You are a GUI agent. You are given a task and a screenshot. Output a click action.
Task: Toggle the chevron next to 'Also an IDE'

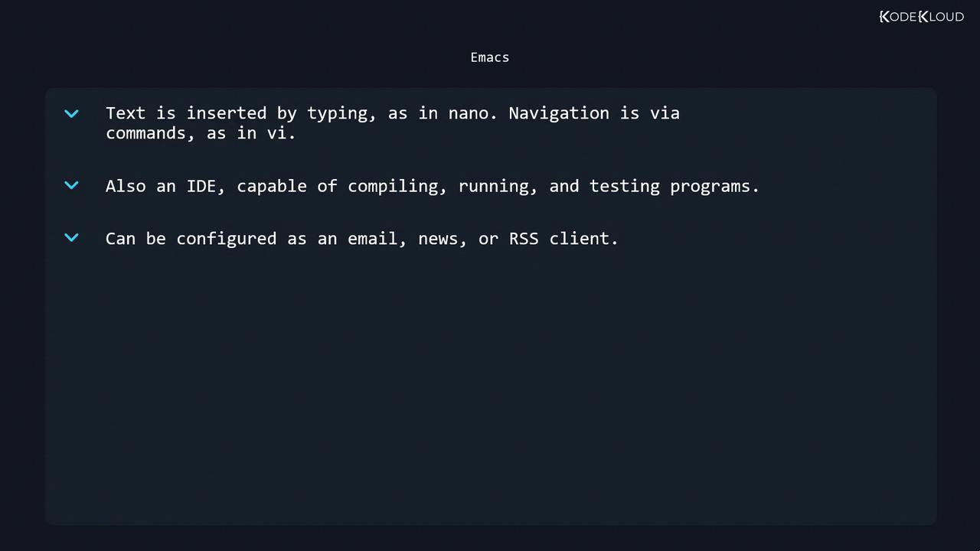click(x=72, y=185)
